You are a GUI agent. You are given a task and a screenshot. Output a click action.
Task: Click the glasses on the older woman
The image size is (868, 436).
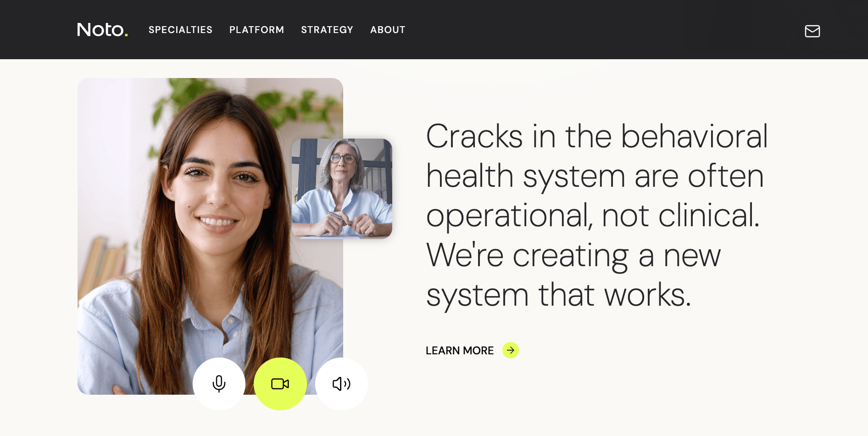(x=343, y=159)
